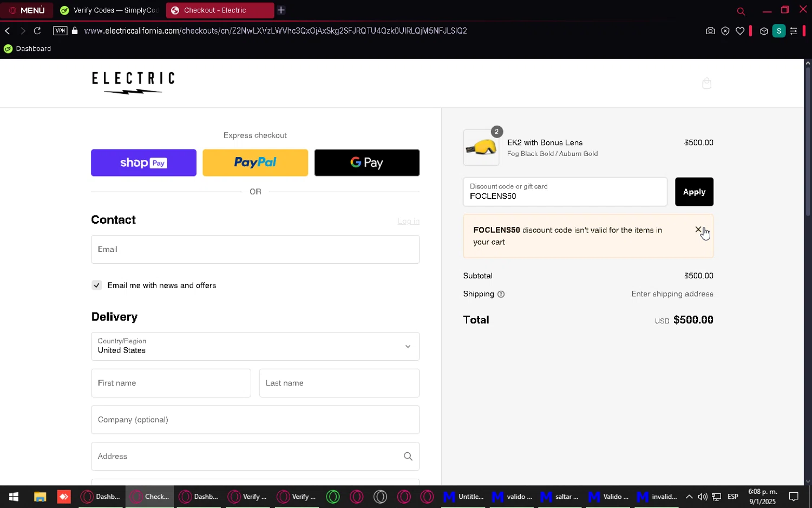Viewport: 812px width, 508px height.
Task: Click the address search magnifier icon
Action: point(408,457)
